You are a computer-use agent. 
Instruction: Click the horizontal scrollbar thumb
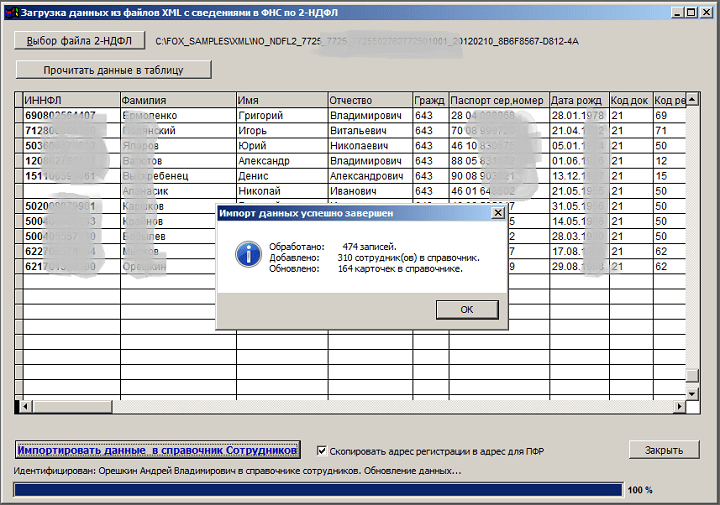point(72,406)
